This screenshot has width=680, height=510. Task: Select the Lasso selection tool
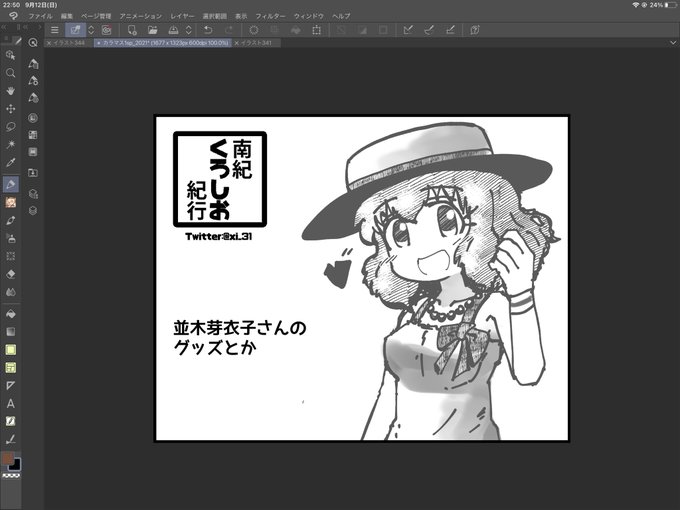10,126
